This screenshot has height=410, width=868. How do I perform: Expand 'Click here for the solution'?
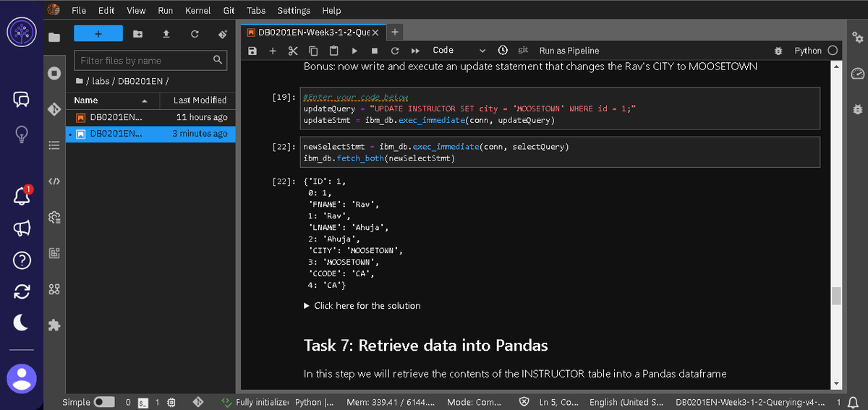pos(362,306)
